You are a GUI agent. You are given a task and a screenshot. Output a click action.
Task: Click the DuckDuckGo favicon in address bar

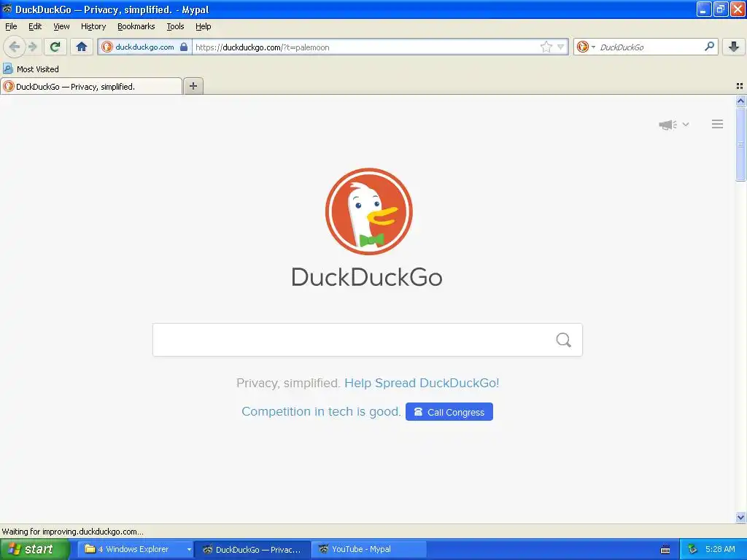pos(107,47)
